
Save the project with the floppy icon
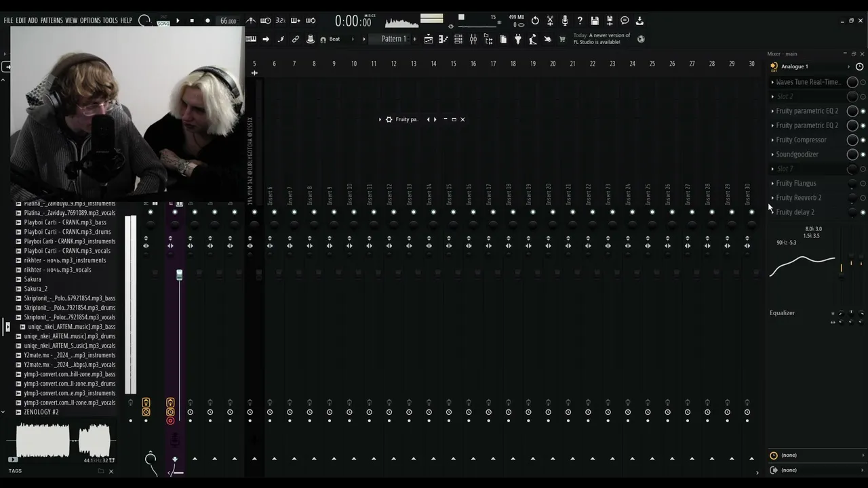click(595, 21)
